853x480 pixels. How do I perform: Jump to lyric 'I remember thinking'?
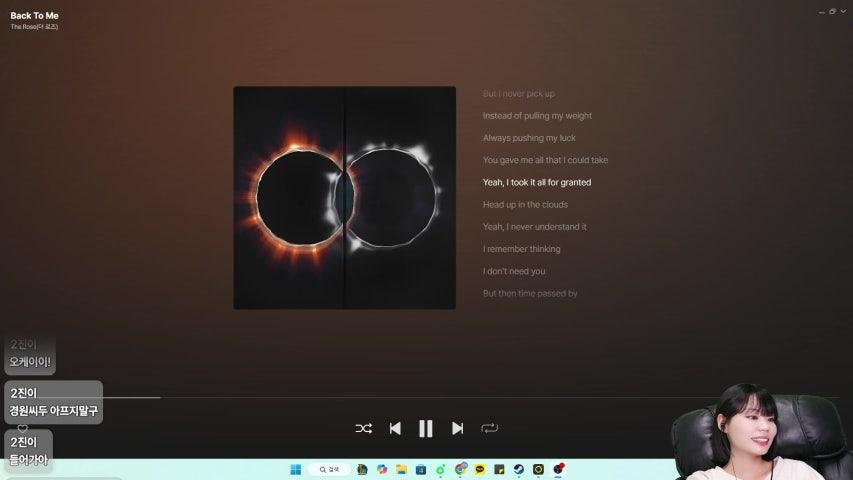click(x=521, y=249)
